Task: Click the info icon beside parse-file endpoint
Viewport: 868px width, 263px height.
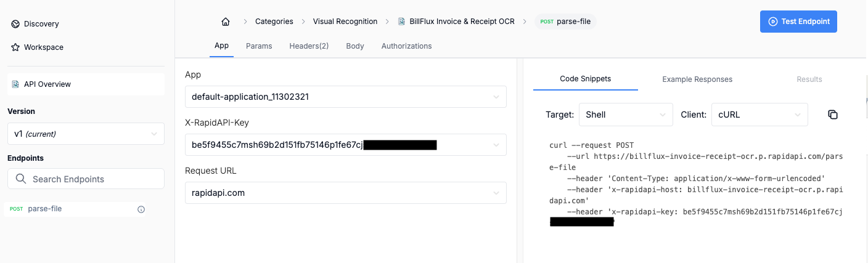Action: [x=141, y=209]
